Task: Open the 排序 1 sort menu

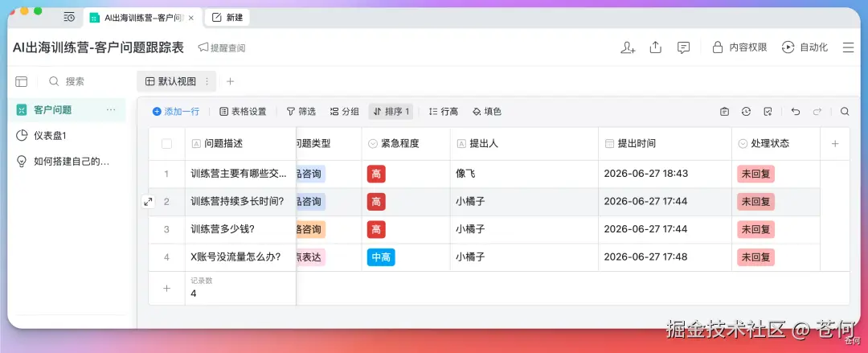Action: click(391, 112)
